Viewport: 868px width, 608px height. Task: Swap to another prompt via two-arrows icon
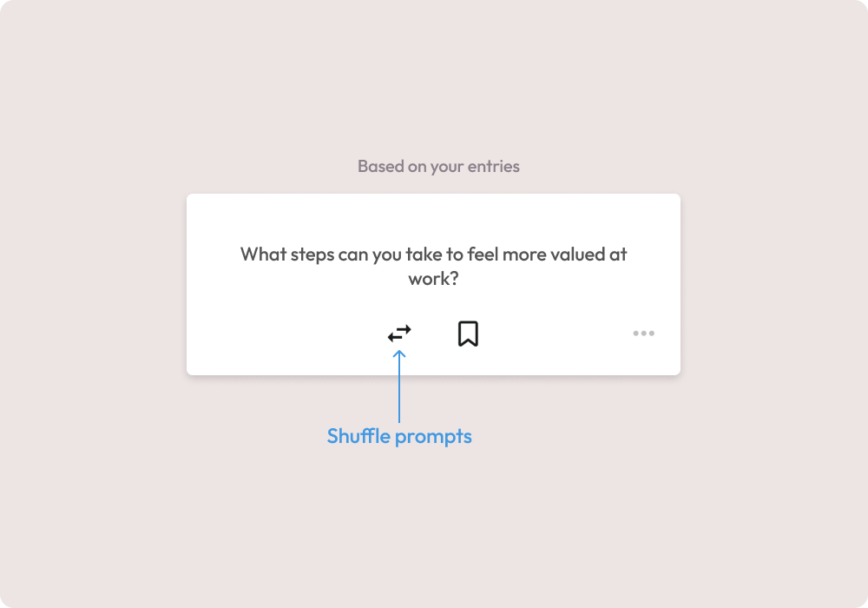point(399,334)
